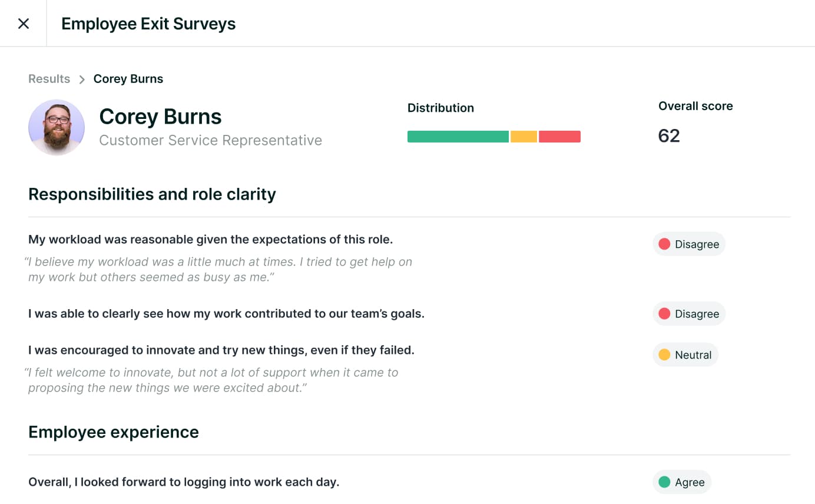Click the Corey Burns breadcrumb item
815x504 pixels.
coord(128,79)
